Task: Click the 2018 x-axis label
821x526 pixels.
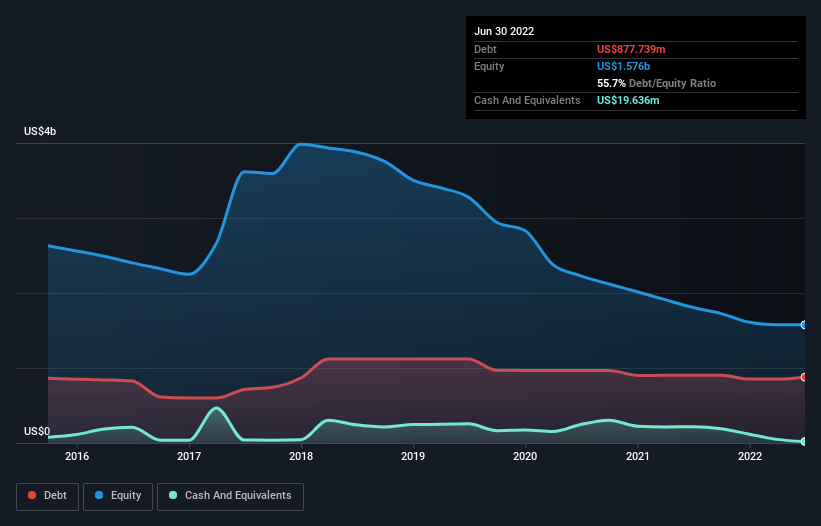Action: 301,456
